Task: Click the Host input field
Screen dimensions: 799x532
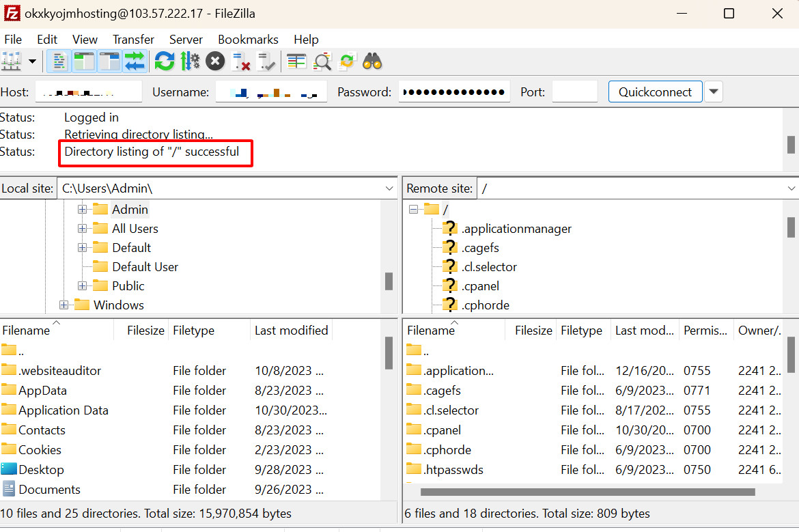Action: 88,92
